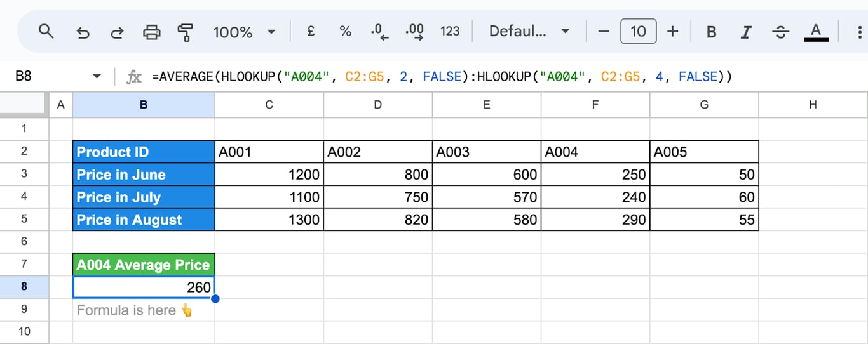
Task: Format as percent
Action: point(345,31)
